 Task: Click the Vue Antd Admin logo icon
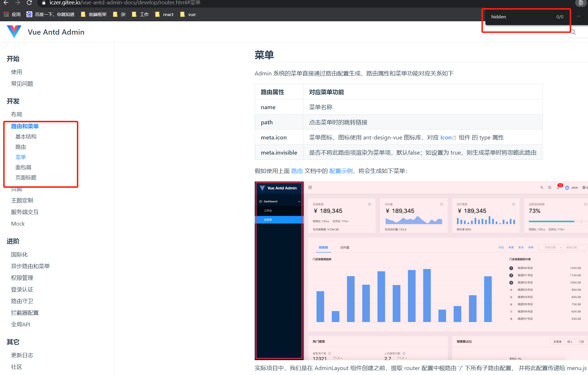[x=14, y=31]
